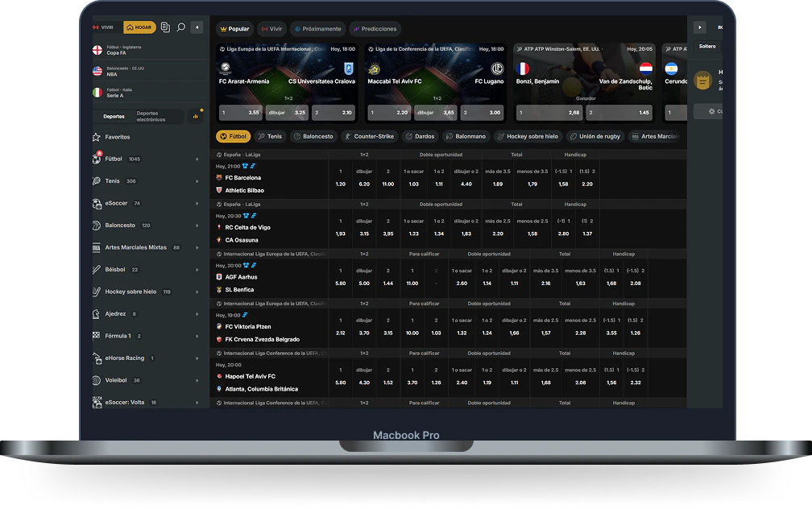Click the live stream icon on Barcelona match
Image resolution: width=812 pixels, height=509 pixels.
253,166
